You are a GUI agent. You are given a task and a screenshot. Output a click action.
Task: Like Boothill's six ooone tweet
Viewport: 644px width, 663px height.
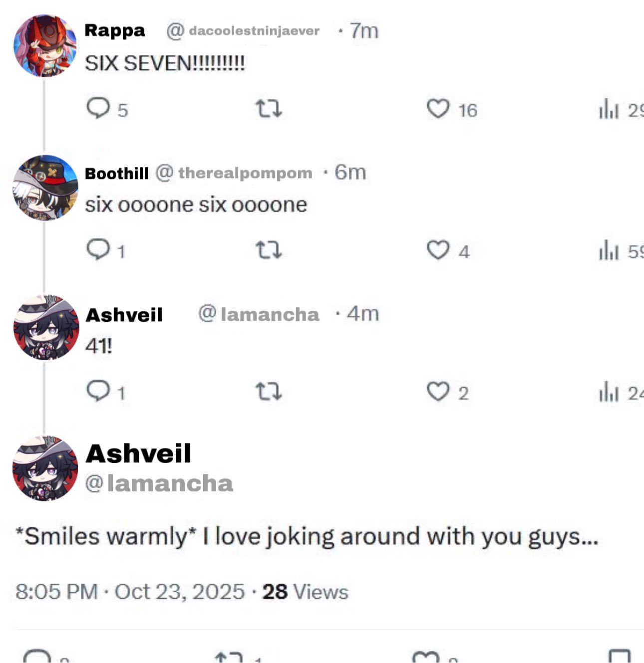pyautogui.click(x=438, y=250)
